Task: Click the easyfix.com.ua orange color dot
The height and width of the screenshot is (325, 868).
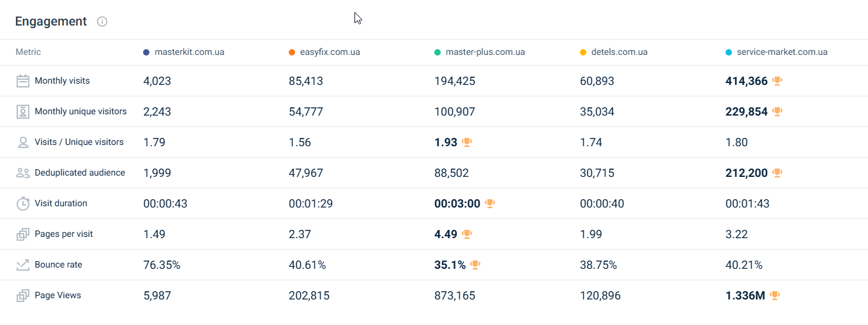Action: [292, 52]
